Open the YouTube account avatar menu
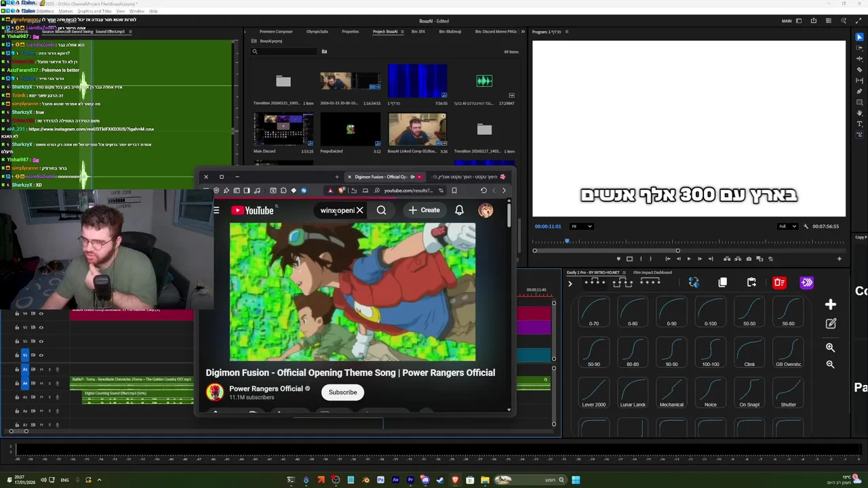 click(x=486, y=210)
